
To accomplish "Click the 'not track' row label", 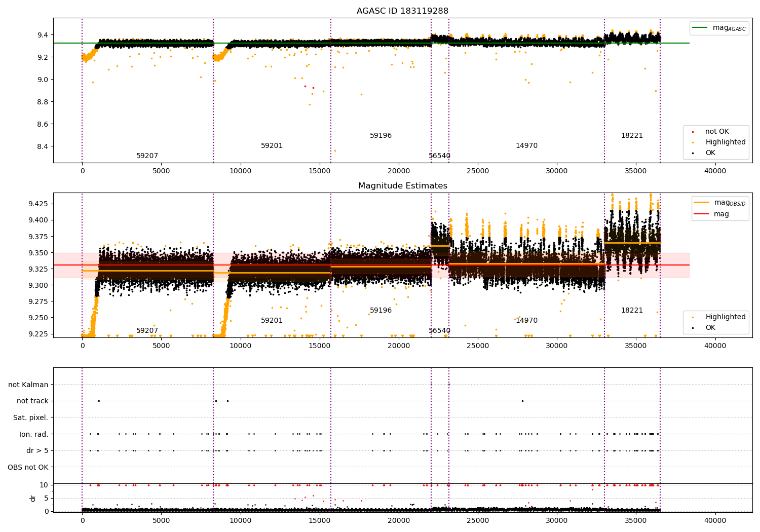I will point(32,401).
